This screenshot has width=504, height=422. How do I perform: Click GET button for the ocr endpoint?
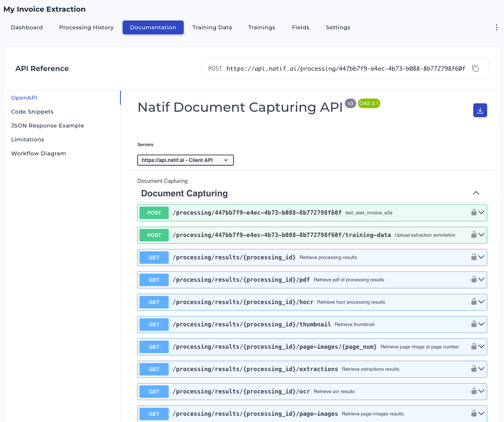pyautogui.click(x=154, y=392)
